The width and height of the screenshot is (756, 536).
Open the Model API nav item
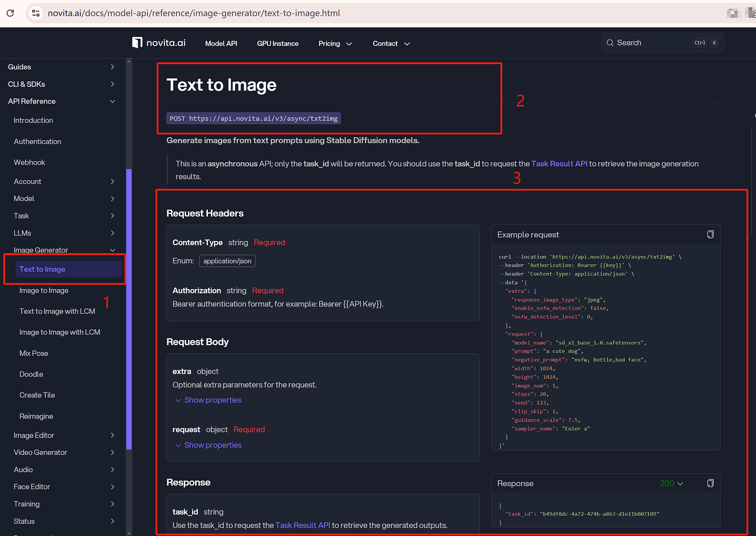221,43
